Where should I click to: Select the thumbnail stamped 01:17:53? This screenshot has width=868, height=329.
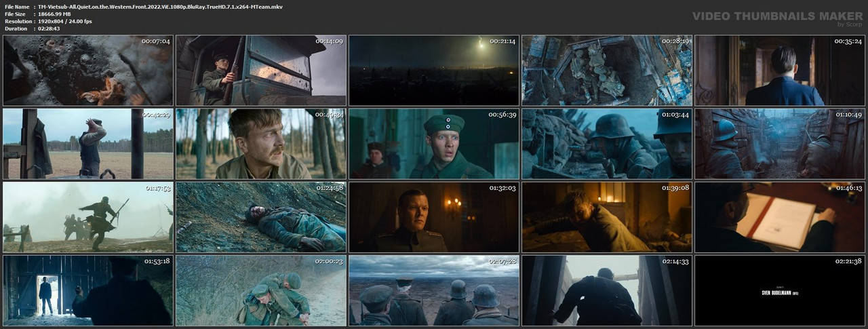pyautogui.click(x=88, y=217)
